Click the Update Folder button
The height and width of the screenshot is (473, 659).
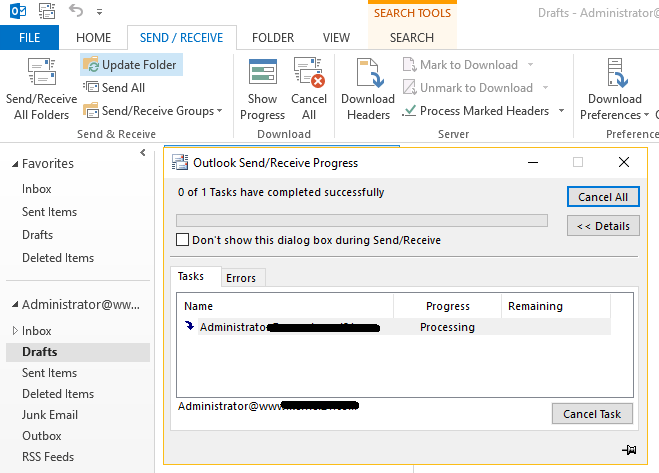(x=131, y=65)
